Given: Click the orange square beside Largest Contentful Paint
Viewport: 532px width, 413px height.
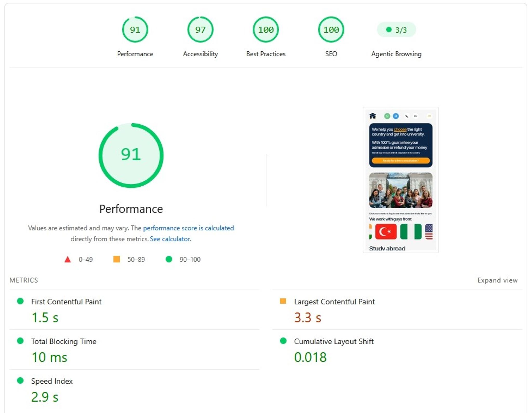Looking at the screenshot, I should (283, 301).
